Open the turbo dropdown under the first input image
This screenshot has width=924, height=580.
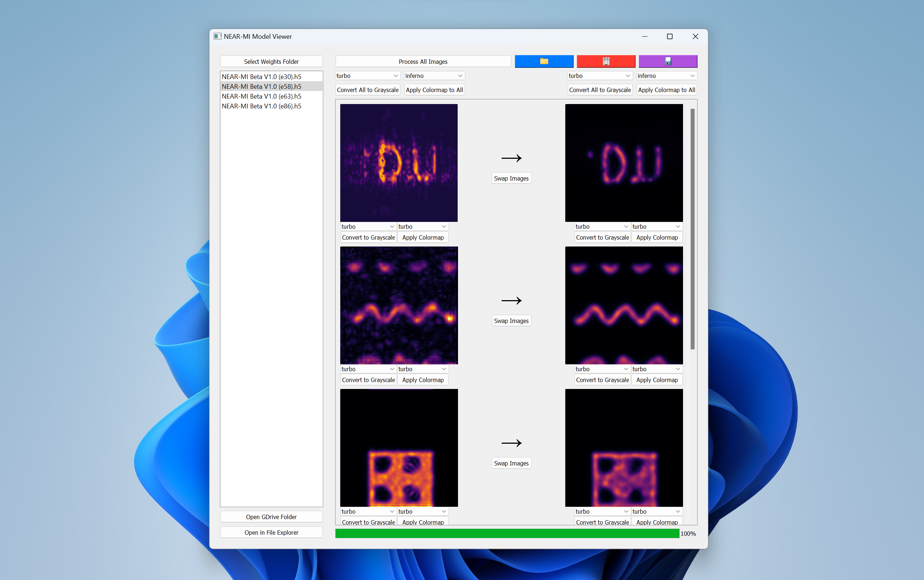[368, 226]
